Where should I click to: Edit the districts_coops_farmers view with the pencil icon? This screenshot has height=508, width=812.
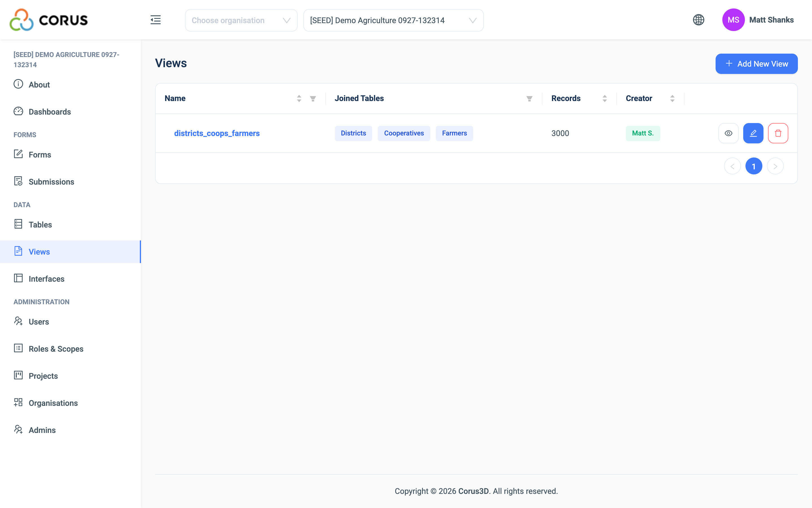tap(753, 133)
